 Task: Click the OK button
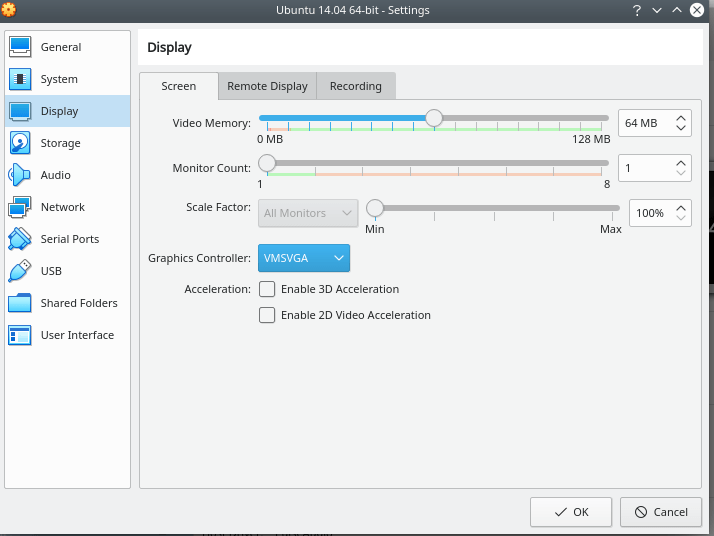tap(571, 512)
